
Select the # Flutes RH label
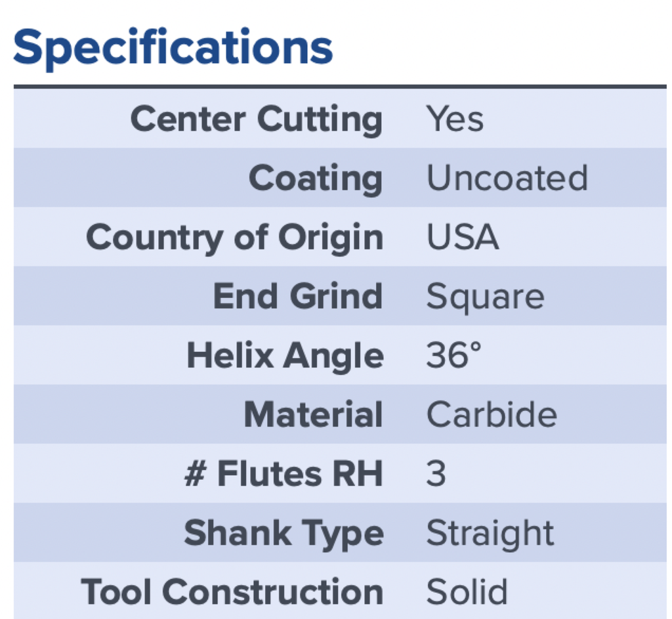(x=283, y=474)
